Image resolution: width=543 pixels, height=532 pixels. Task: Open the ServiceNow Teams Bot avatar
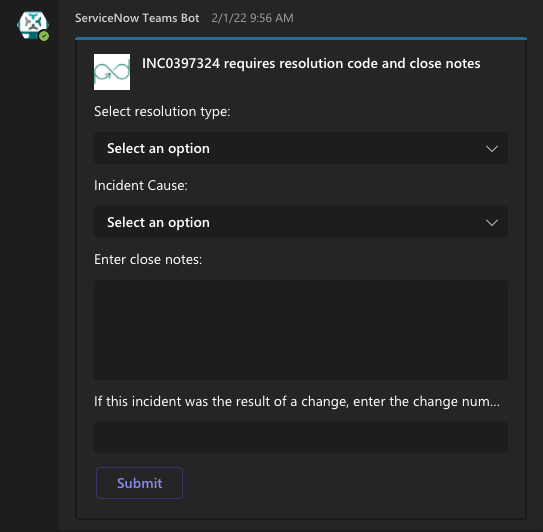pos(33,25)
